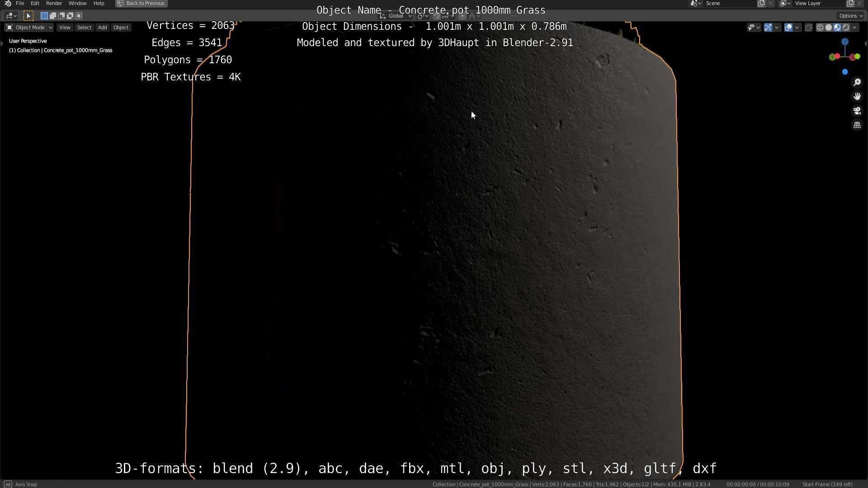Click the Back to Previous button
Image resolution: width=868 pixels, height=488 pixels.
[x=141, y=3]
